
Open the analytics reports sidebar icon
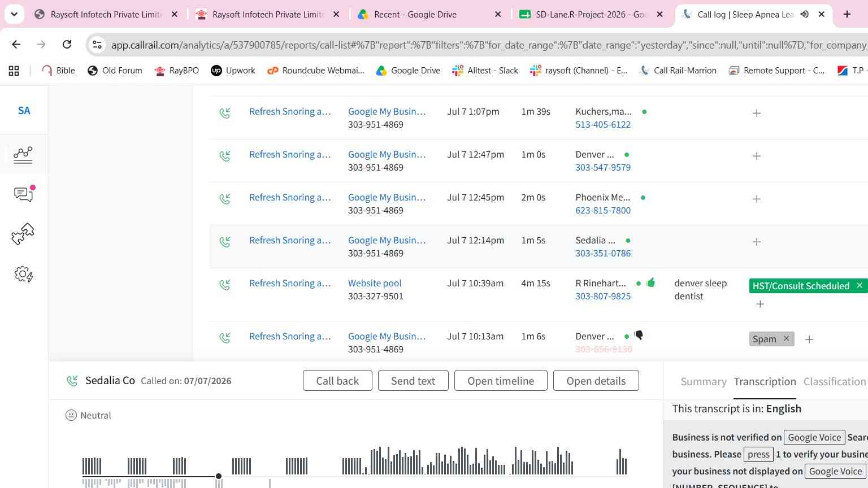click(23, 154)
